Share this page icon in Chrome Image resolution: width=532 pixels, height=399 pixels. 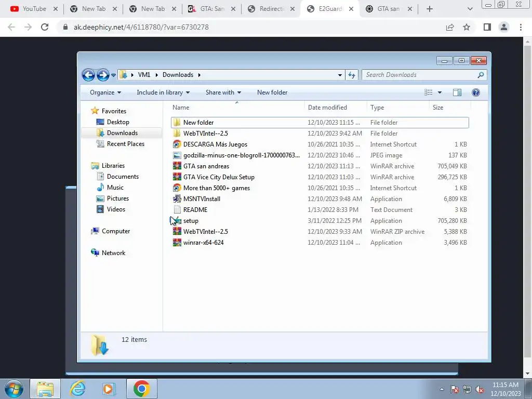pyautogui.click(x=450, y=27)
